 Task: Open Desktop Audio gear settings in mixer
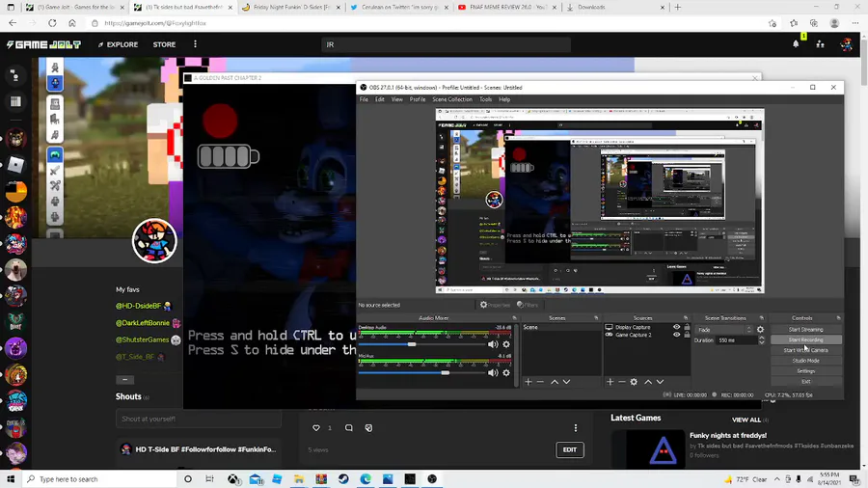[x=506, y=344]
